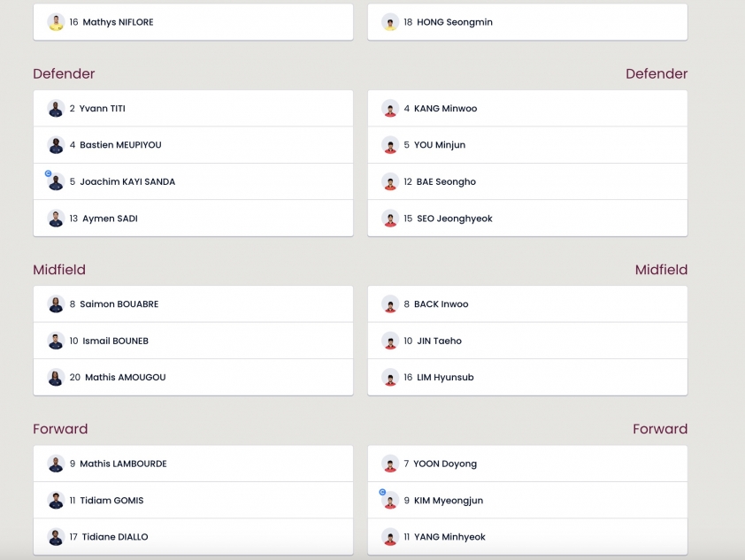Click Mathys NIFLORE's goalkeeper avatar

tap(56, 22)
